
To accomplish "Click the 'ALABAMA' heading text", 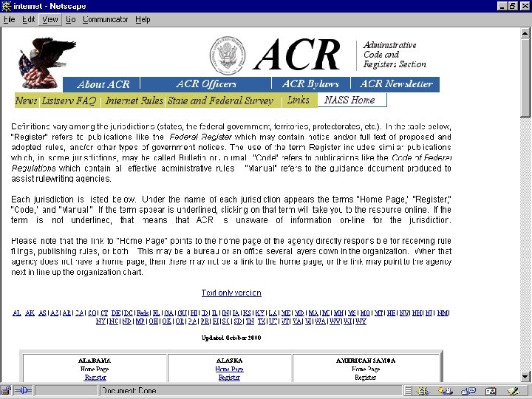I will pos(95,361).
